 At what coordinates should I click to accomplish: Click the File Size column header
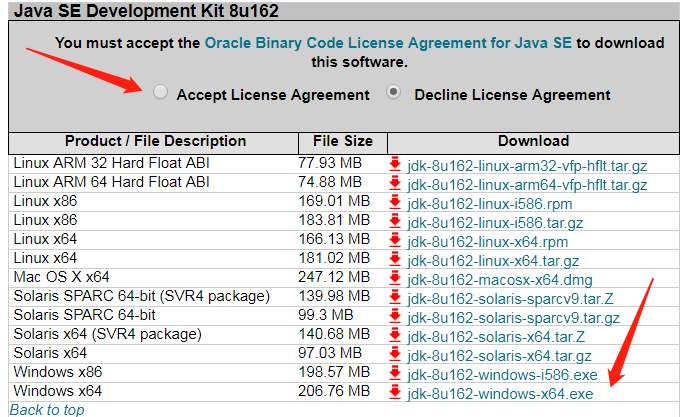[343, 141]
